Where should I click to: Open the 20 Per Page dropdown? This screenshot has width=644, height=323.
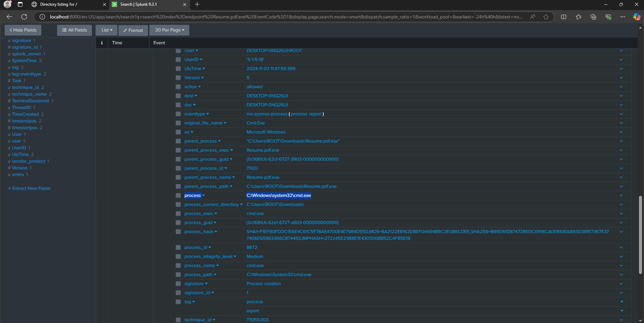point(169,30)
